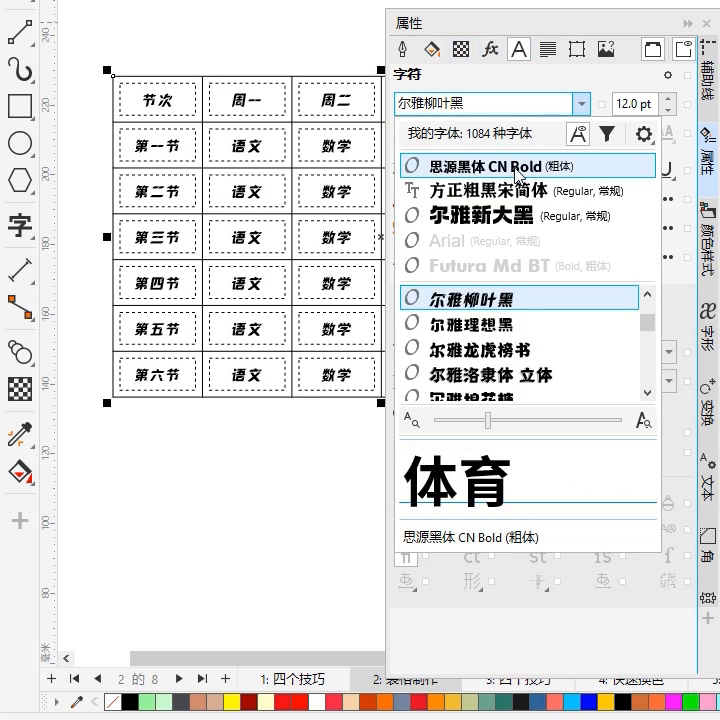720x720 pixels.
Task: Open font list settings gear
Action: point(644,134)
